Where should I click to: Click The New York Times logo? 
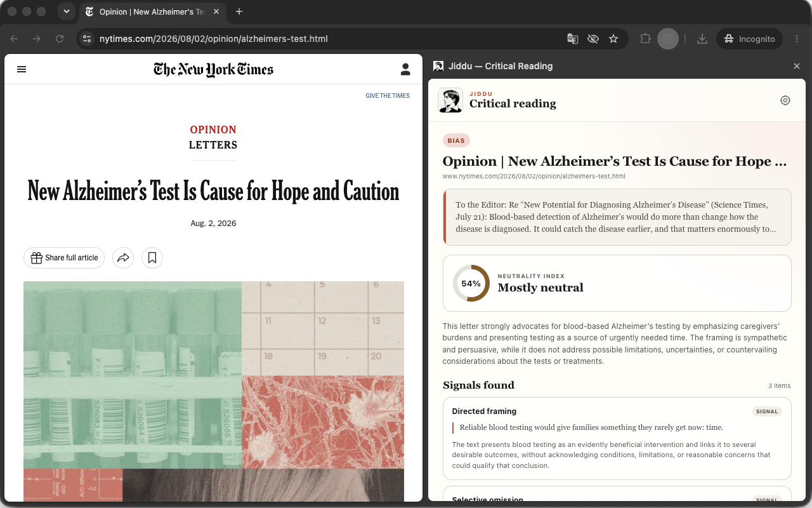213,69
